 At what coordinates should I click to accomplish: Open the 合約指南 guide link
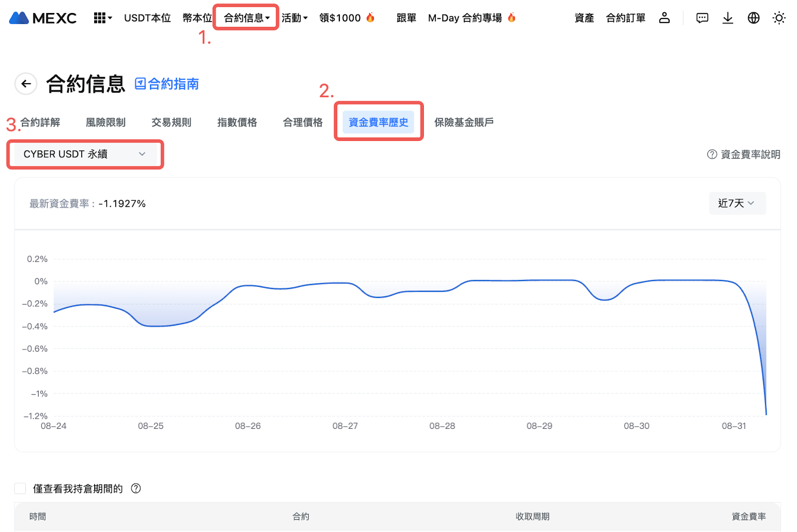[x=167, y=84]
